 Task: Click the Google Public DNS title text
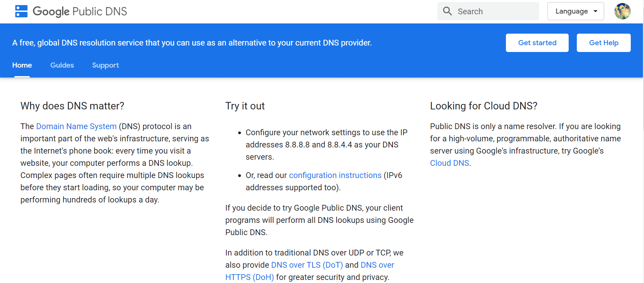coord(80,11)
